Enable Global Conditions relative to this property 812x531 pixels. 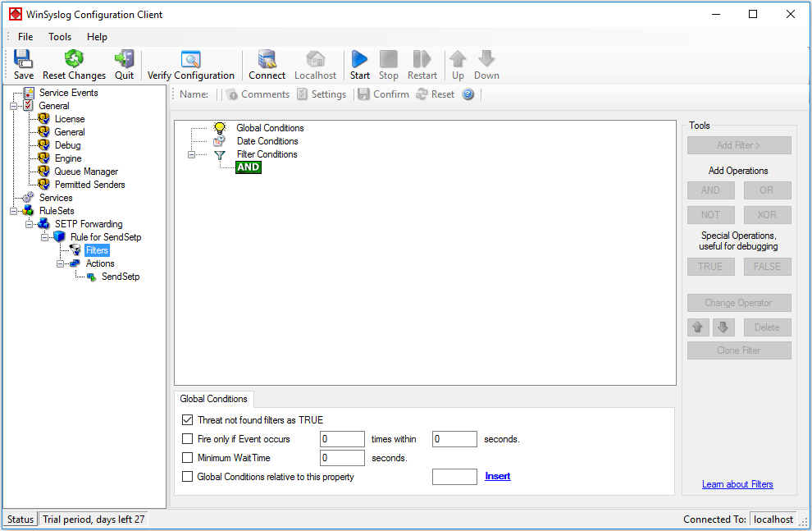tap(188, 476)
